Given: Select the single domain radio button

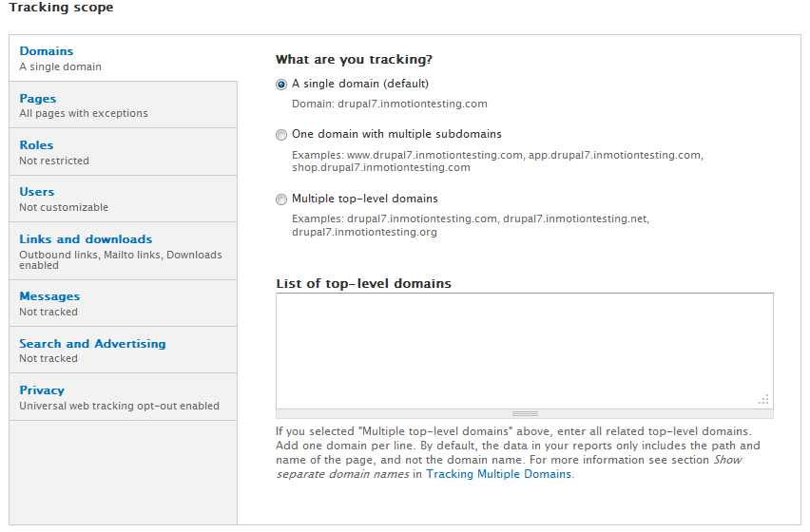Looking at the screenshot, I should [281, 85].
